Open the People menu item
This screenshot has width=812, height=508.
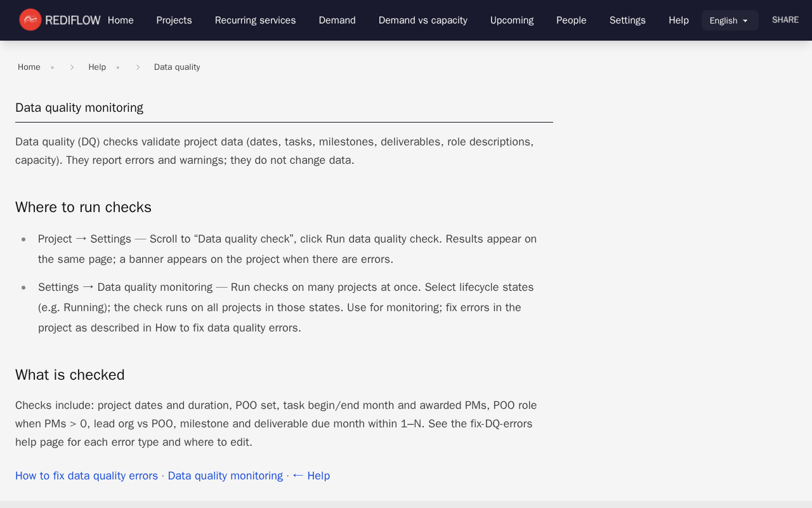click(571, 20)
